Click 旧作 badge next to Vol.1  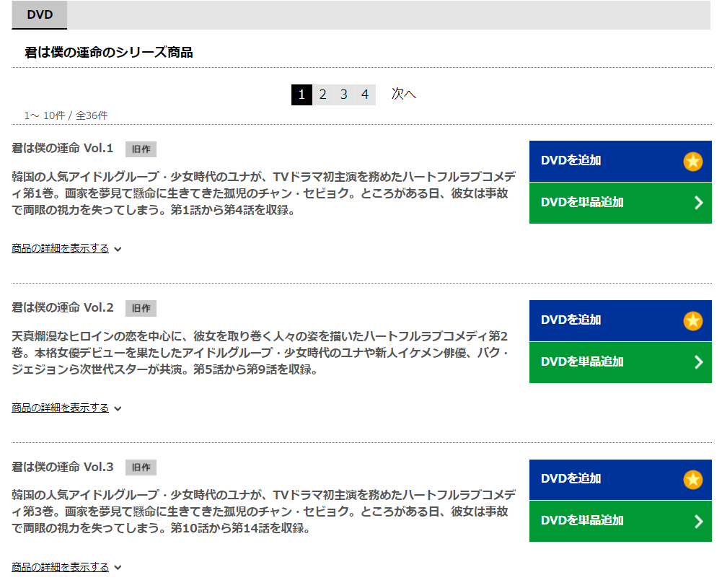(x=141, y=149)
